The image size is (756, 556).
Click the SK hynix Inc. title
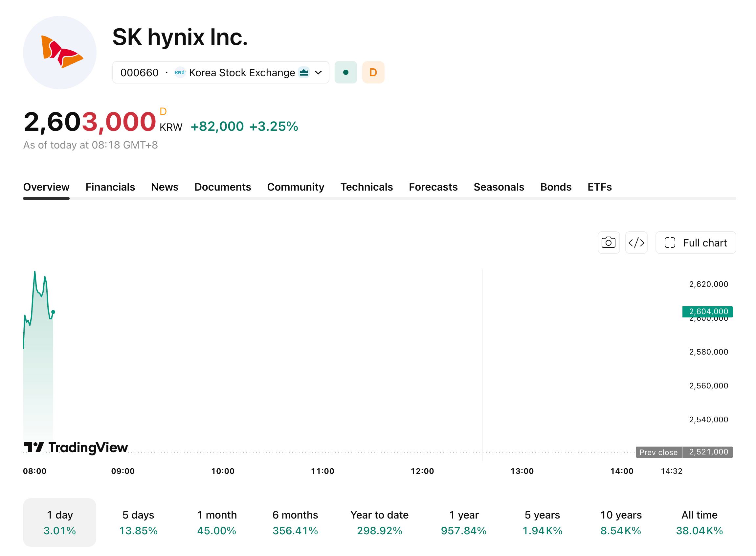pyautogui.click(x=180, y=37)
